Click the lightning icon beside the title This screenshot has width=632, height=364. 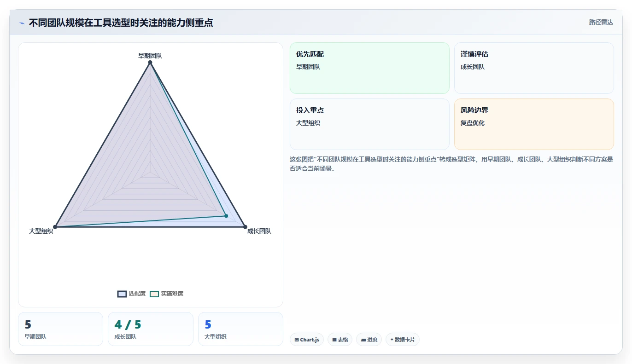coord(22,23)
